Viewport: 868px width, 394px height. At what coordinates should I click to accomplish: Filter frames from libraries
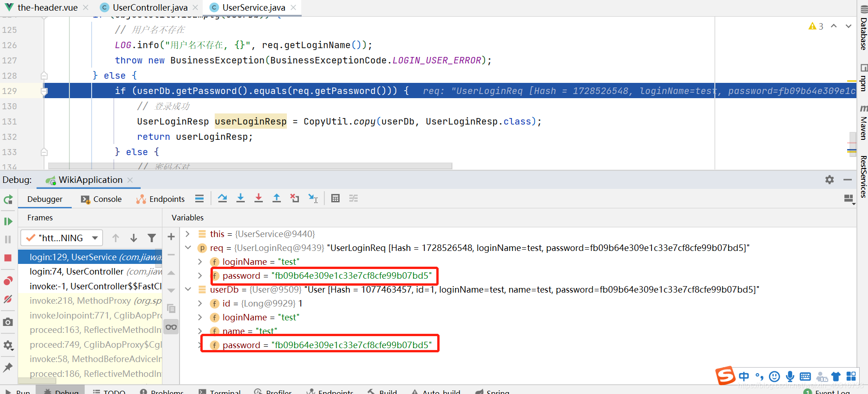click(x=152, y=238)
